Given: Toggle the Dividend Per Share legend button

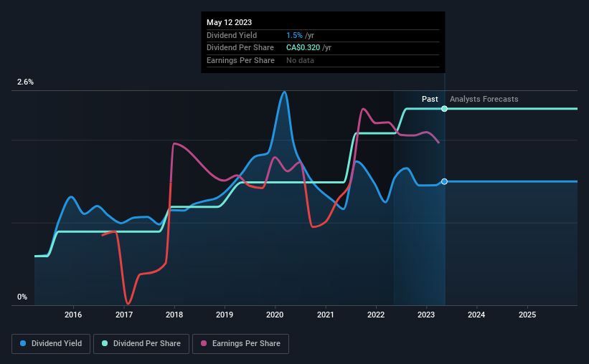Looking at the screenshot, I should click(x=141, y=344).
